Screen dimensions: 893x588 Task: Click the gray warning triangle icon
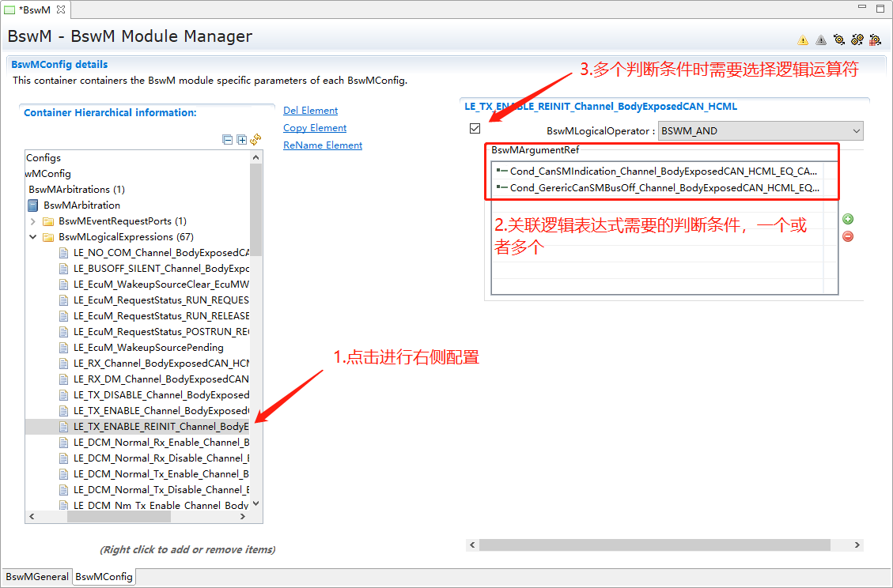pos(821,40)
